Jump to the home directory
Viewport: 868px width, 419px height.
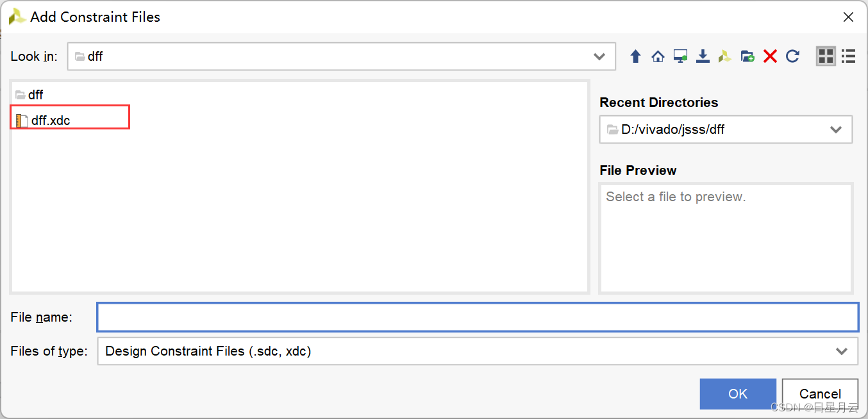click(x=658, y=56)
